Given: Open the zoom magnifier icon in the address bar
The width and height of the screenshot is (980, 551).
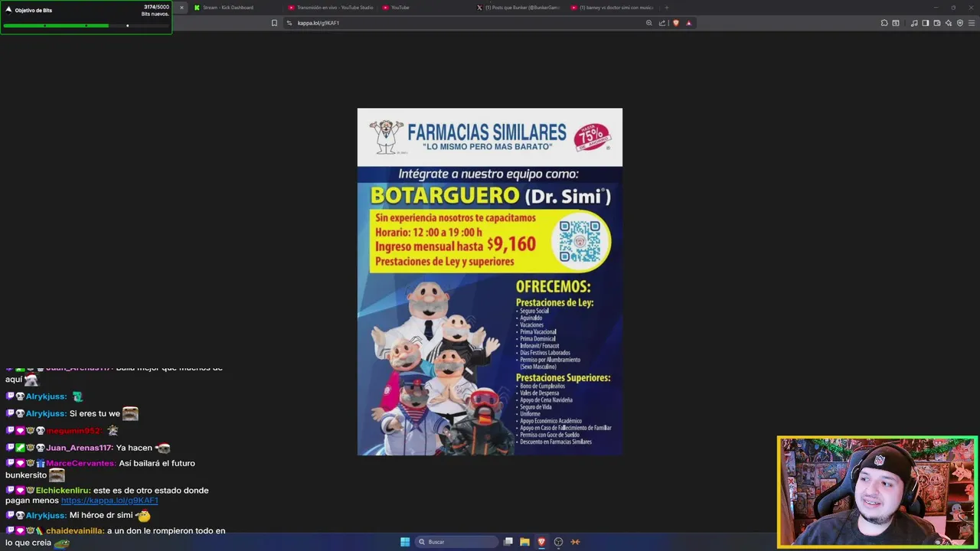Looking at the screenshot, I should tap(649, 23).
